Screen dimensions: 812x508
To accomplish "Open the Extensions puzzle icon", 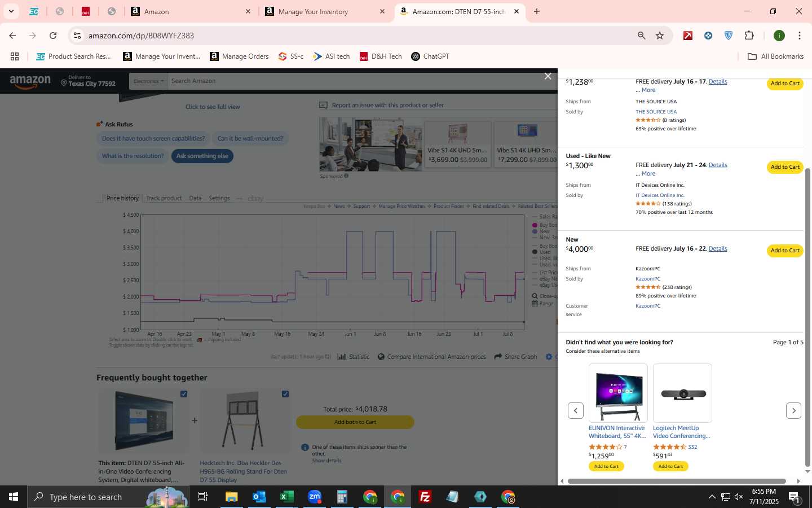I will point(749,36).
